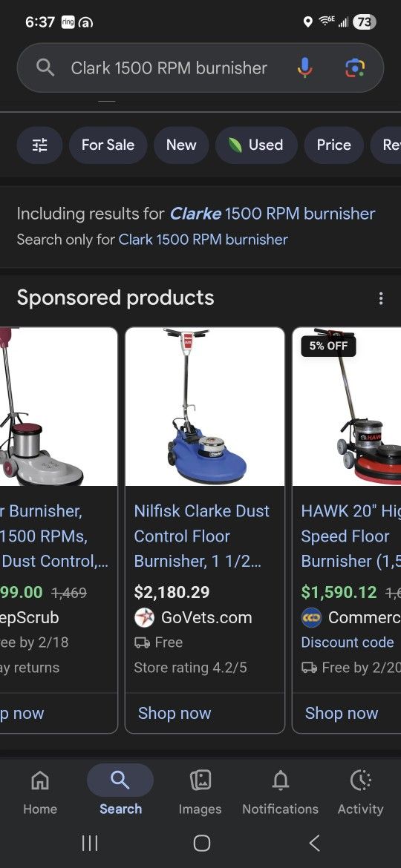This screenshot has width=401, height=868.
Task: Open Notifications bell in bottom bar
Action: tap(280, 793)
